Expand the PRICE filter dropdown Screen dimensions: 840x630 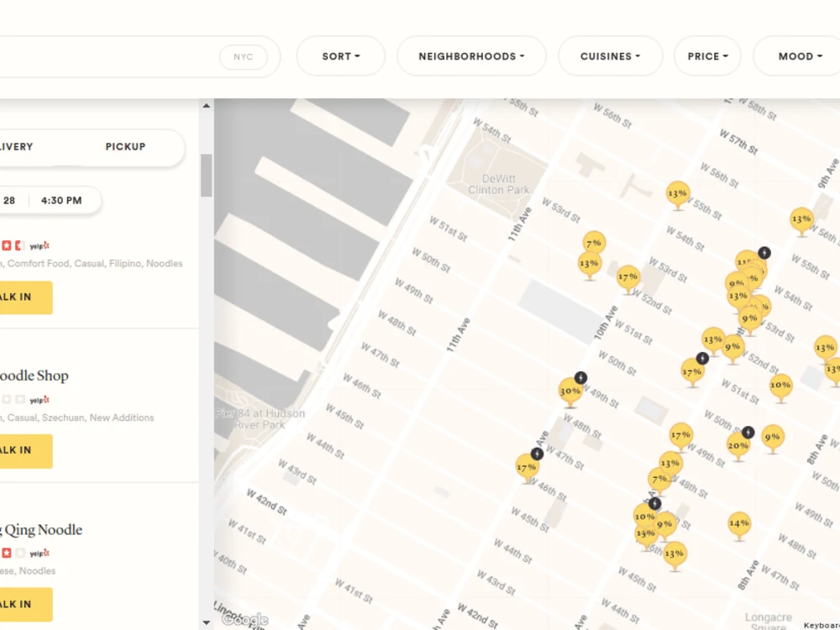707,56
